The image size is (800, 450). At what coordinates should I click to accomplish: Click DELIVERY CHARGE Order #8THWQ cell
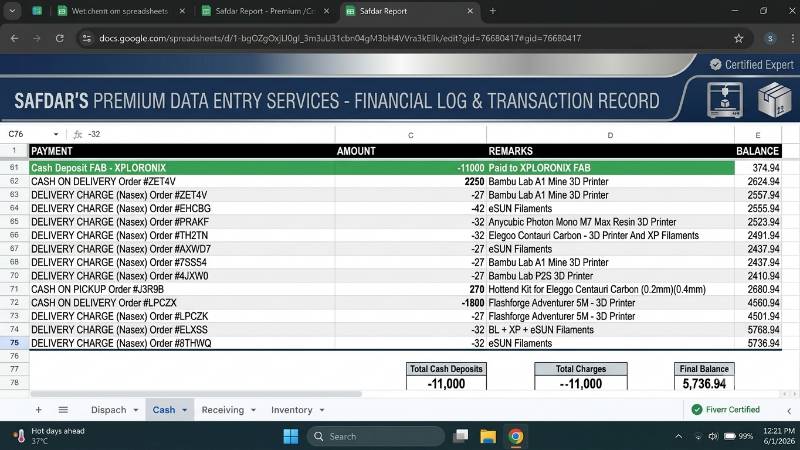(x=182, y=343)
